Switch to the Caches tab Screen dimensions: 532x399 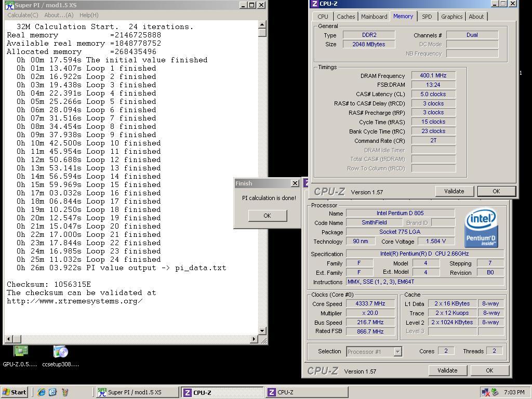point(345,17)
